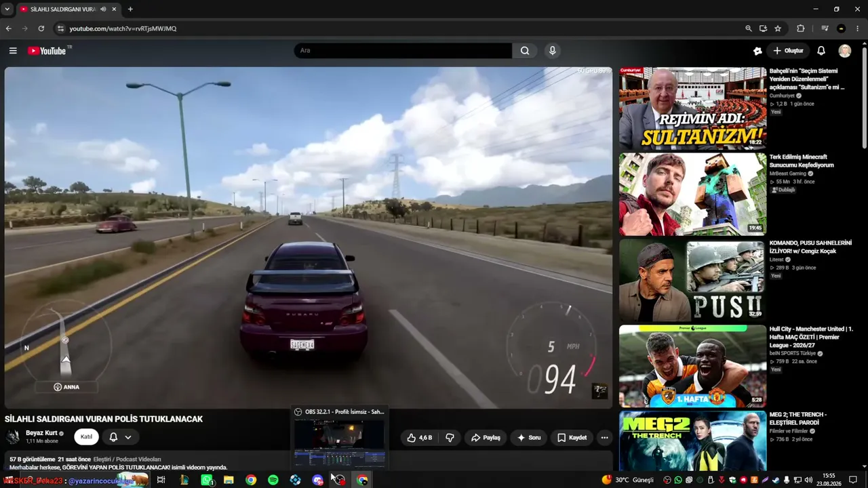Click the address bar URL
868x488 pixels.
pos(123,28)
